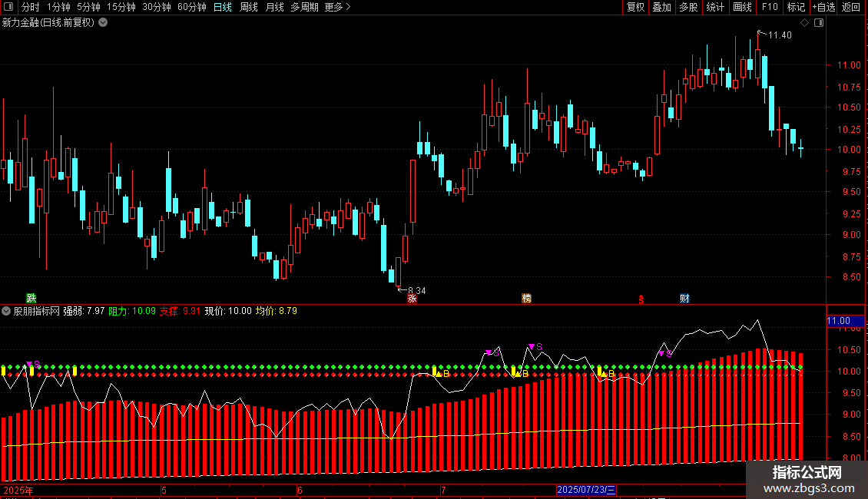Open the 统计 statistics tool
868x499 pixels.
tap(714, 7)
